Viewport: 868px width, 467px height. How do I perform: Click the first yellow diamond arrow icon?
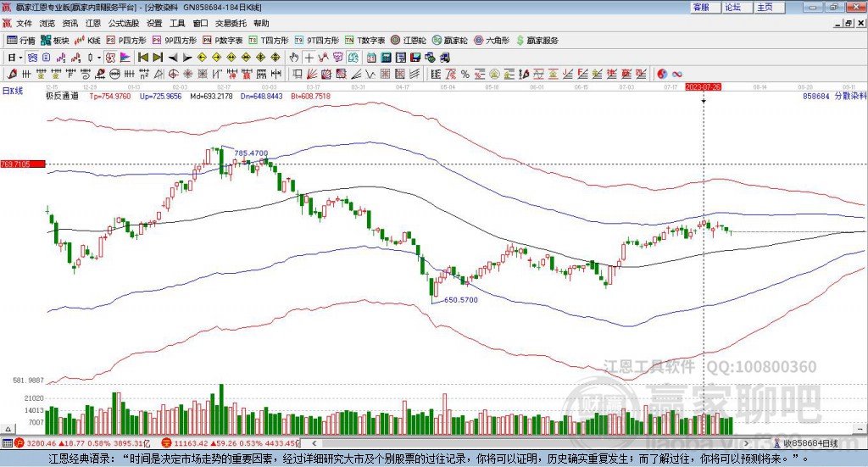[202, 58]
